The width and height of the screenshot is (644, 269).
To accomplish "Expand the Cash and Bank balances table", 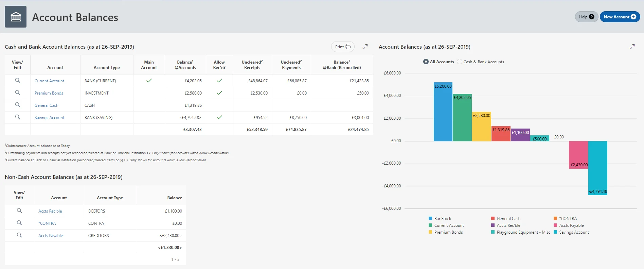I will tap(365, 47).
